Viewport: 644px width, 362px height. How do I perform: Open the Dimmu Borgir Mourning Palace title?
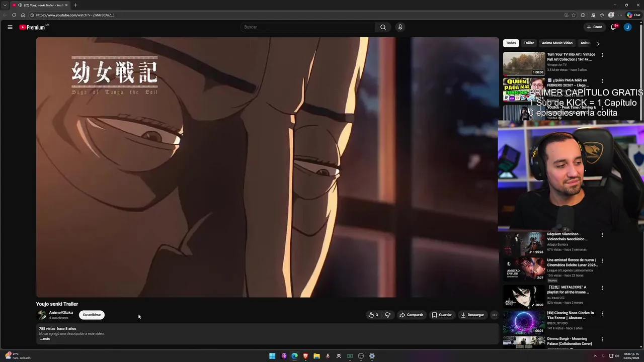570,341
